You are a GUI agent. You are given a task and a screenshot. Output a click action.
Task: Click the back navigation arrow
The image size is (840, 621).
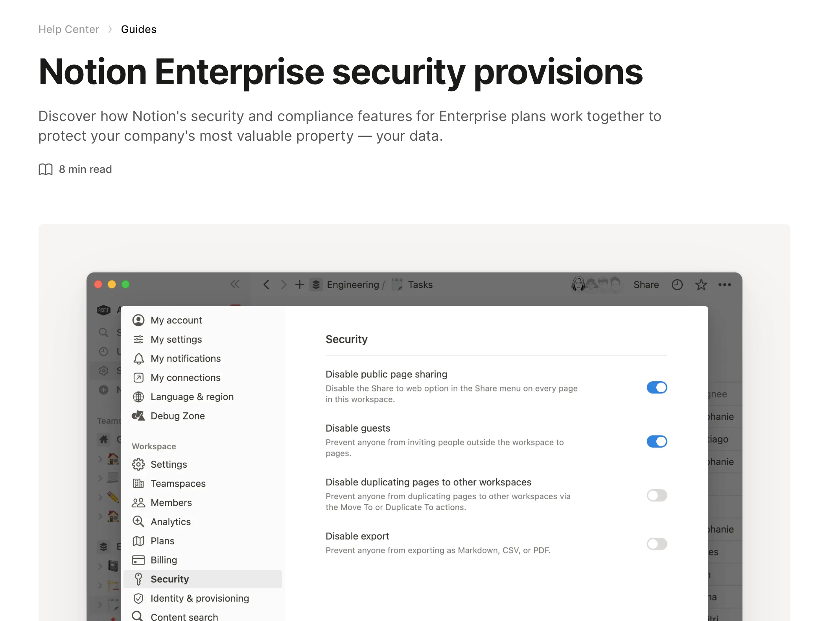coord(266,285)
